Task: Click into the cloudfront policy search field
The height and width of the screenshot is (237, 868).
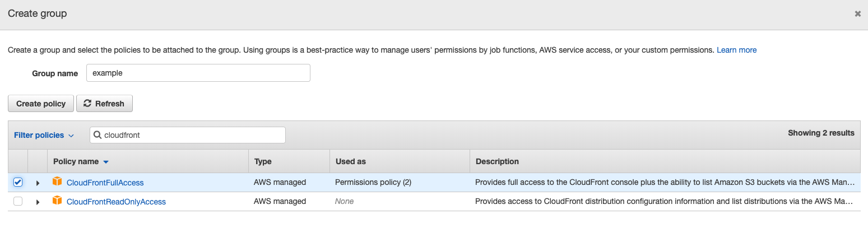Action: click(x=191, y=135)
